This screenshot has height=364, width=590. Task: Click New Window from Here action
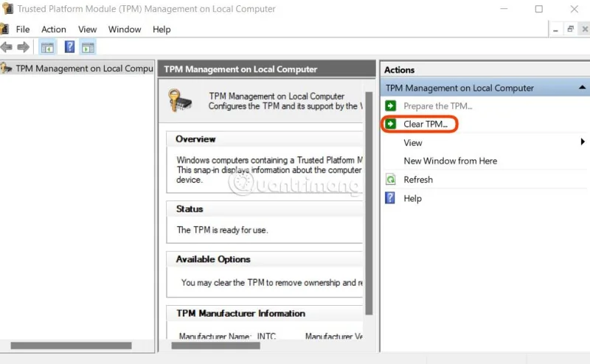point(451,161)
